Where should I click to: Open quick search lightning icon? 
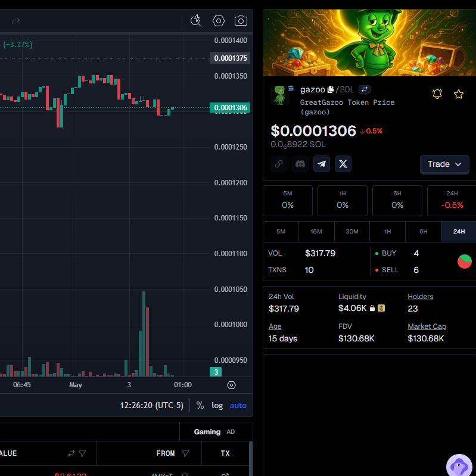pos(196,21)
